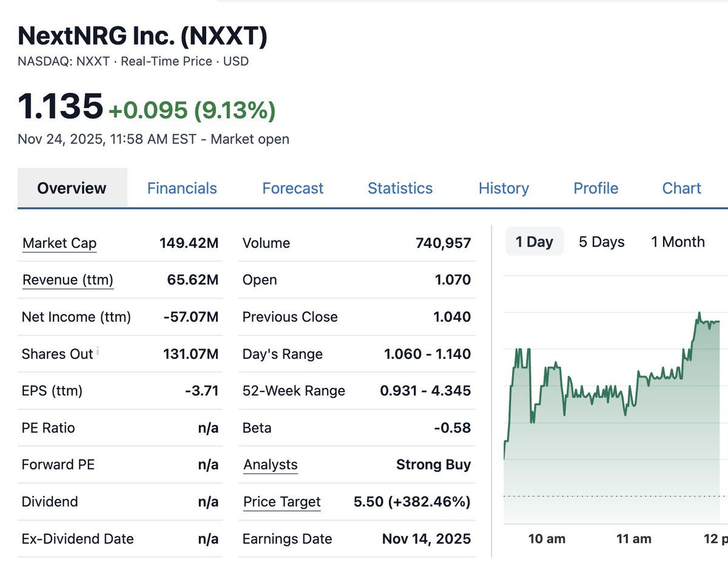Click the Beta value -0.58
Image resolution: width=728 pixels, height=573 pixels.
coord(453,428)
